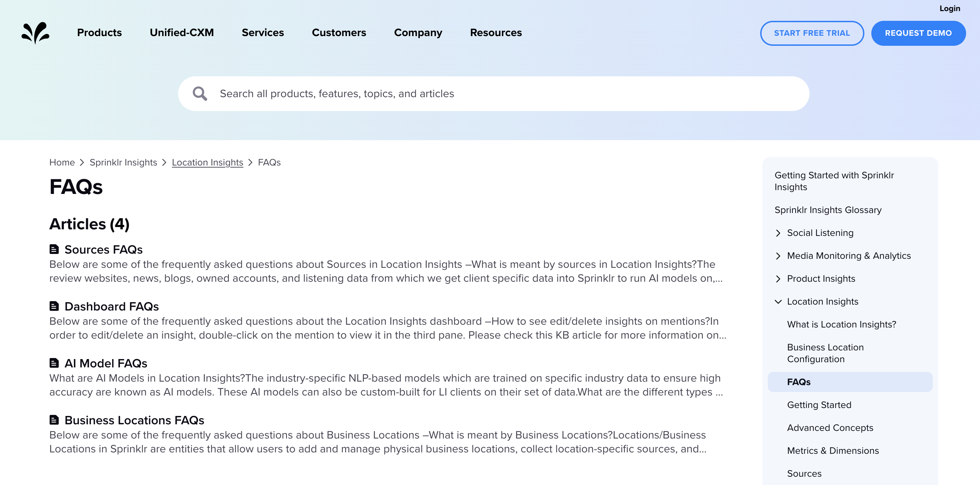Click document icon beside AI Model FAQs
Image resolution: width=980 pixels, height=485 pixels.
click(54, 363)
